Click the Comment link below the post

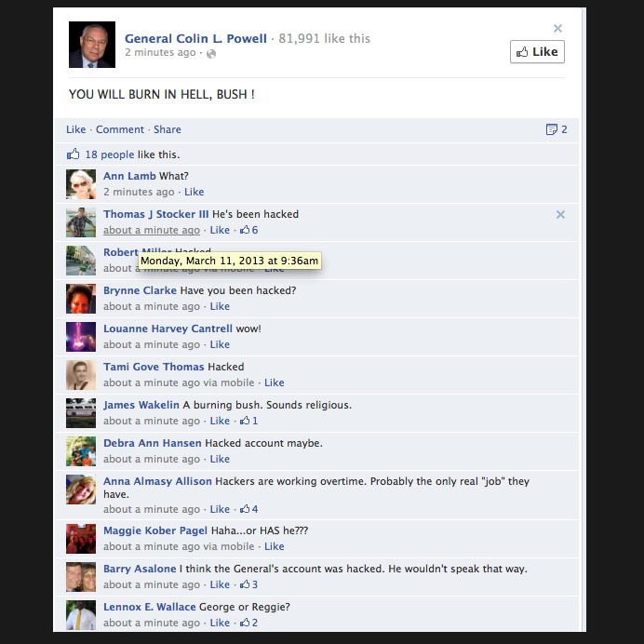[x=120, y=129]
